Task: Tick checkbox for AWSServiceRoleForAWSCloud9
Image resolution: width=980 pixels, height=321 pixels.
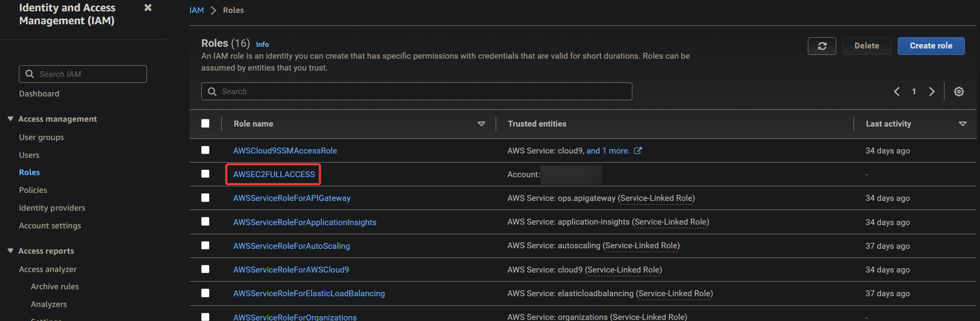Action: [x=205, y=269]
